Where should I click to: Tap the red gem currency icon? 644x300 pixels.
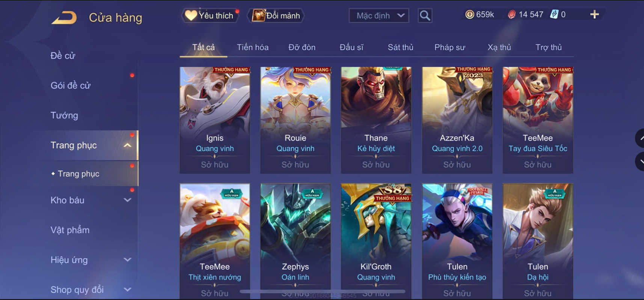pos(511,15)
